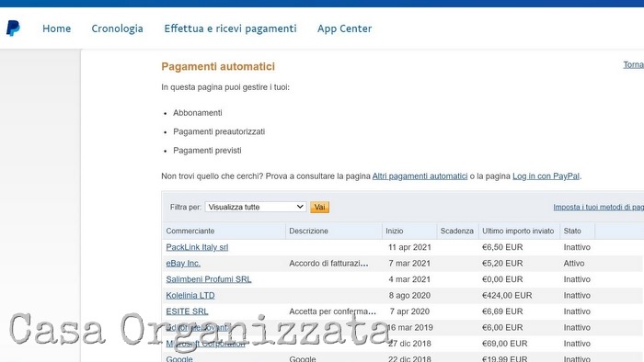
Task: Click the Descrizione column header
Action: point(308,231)
